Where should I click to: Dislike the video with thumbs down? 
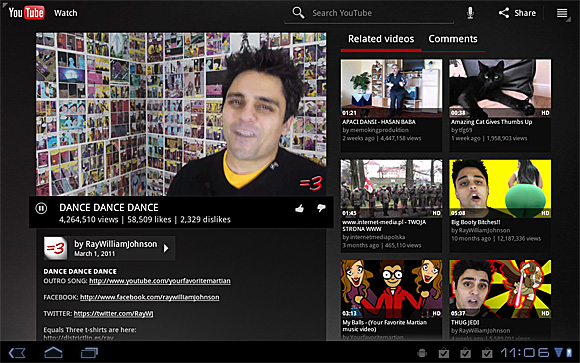pos(321,208)
